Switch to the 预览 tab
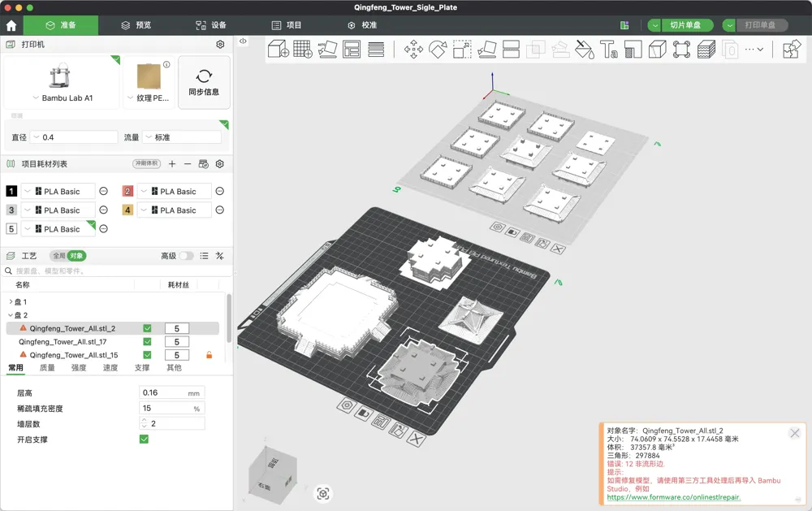This screenshot has height=511, width=812. pos(136,25)
